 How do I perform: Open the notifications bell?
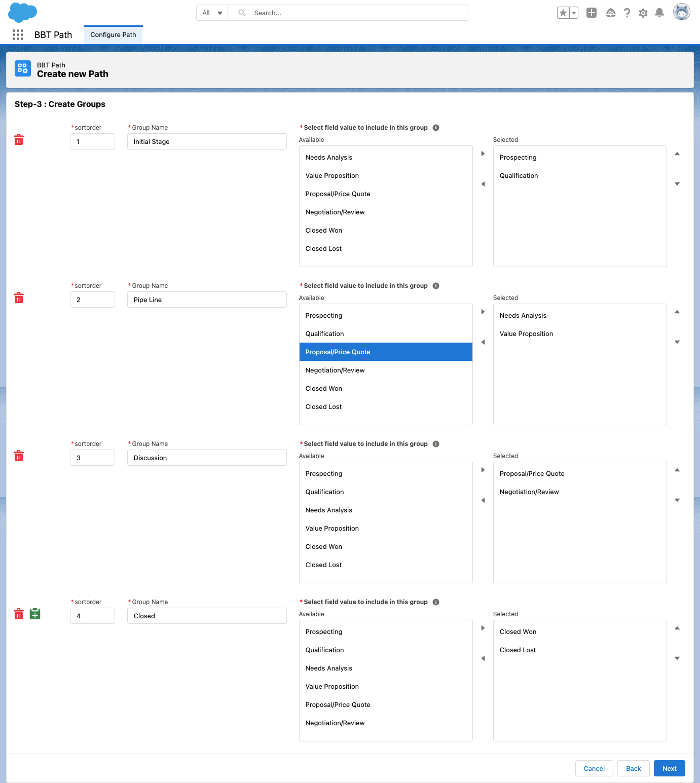659,13
